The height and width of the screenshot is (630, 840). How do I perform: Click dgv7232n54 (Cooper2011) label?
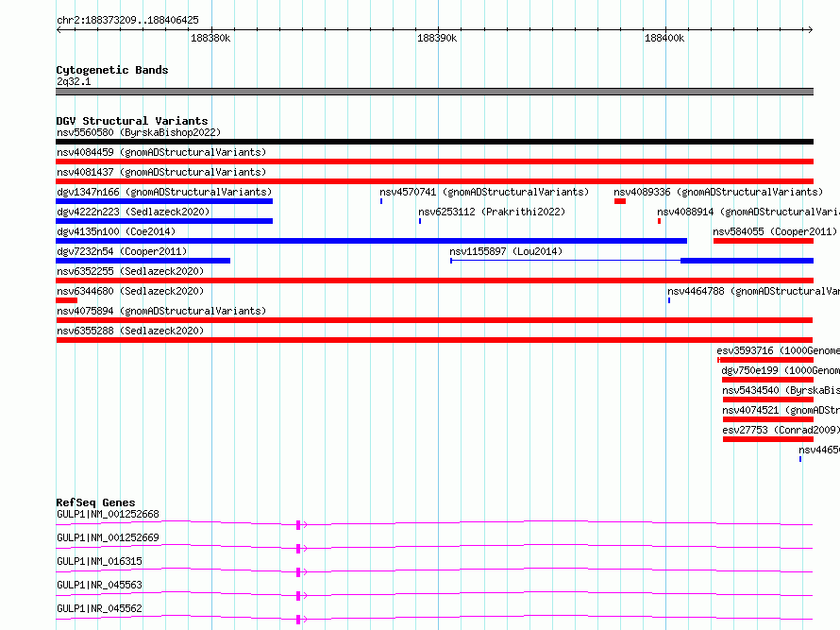pyautogui.click(x=122, y=251)
